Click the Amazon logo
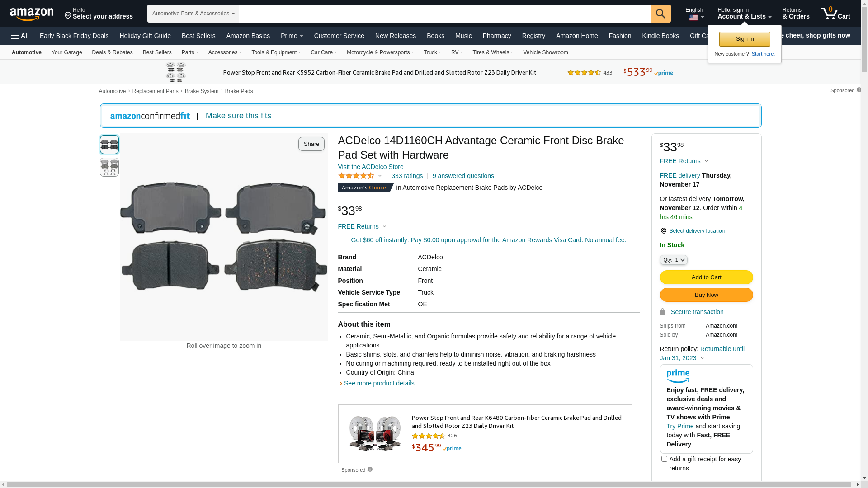868x488 pixels. click(x=32, y=14)
